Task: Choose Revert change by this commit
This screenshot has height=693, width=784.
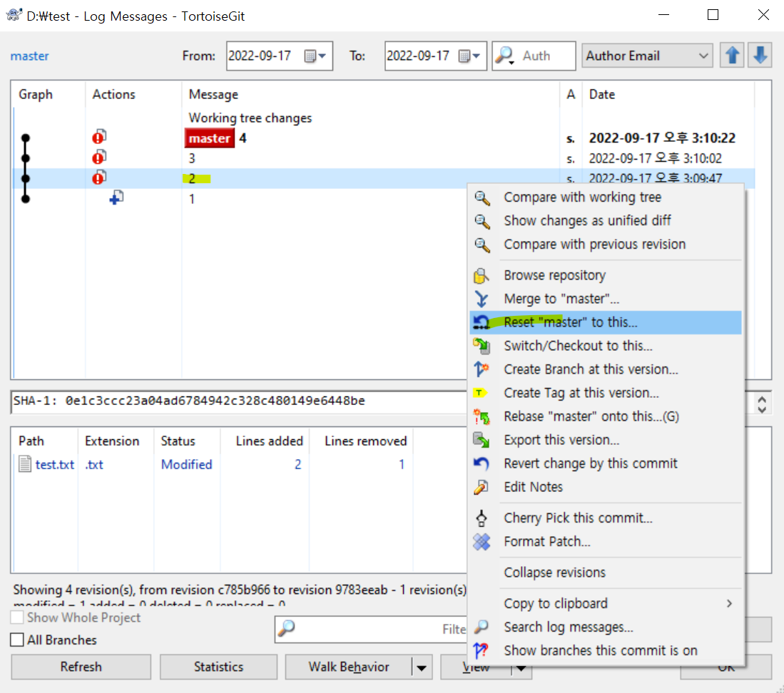Action: pyautogui.click(x=606, y=463)
